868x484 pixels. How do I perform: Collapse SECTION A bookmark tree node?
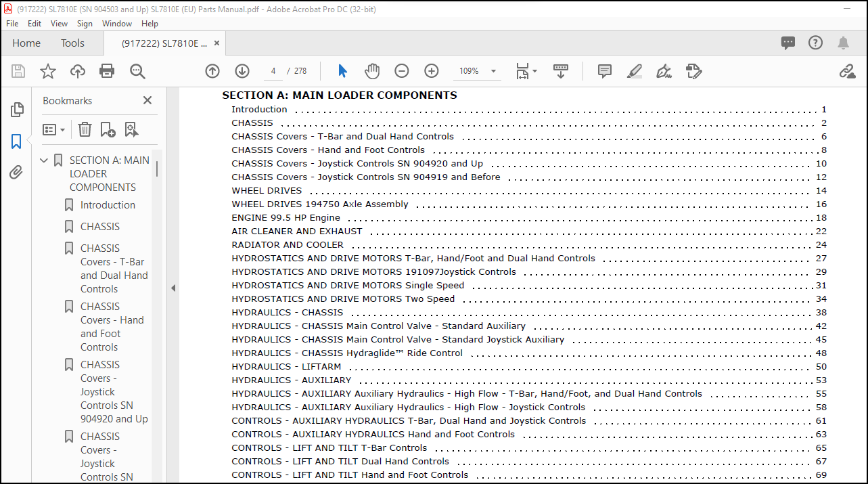(x=44, y=160)
